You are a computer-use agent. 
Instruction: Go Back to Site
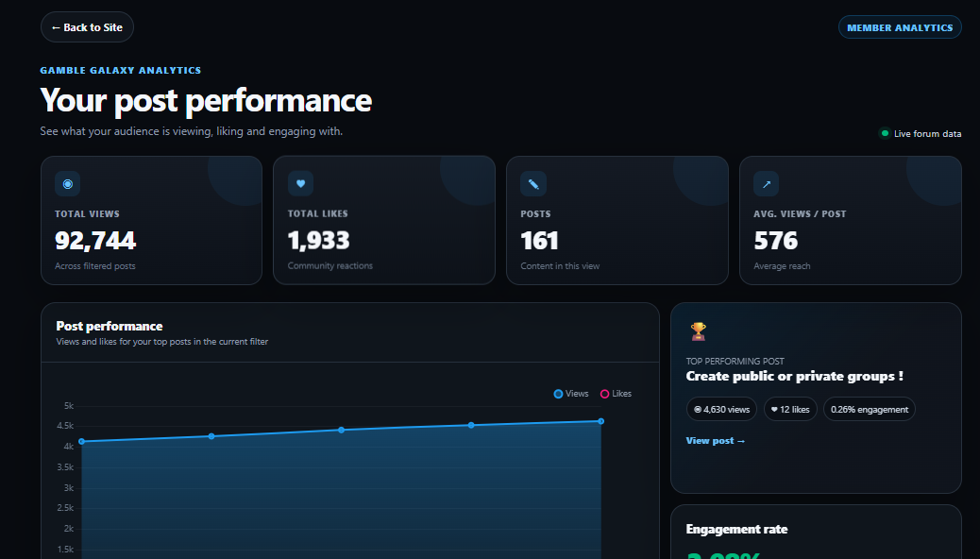(x=87, y=27)
